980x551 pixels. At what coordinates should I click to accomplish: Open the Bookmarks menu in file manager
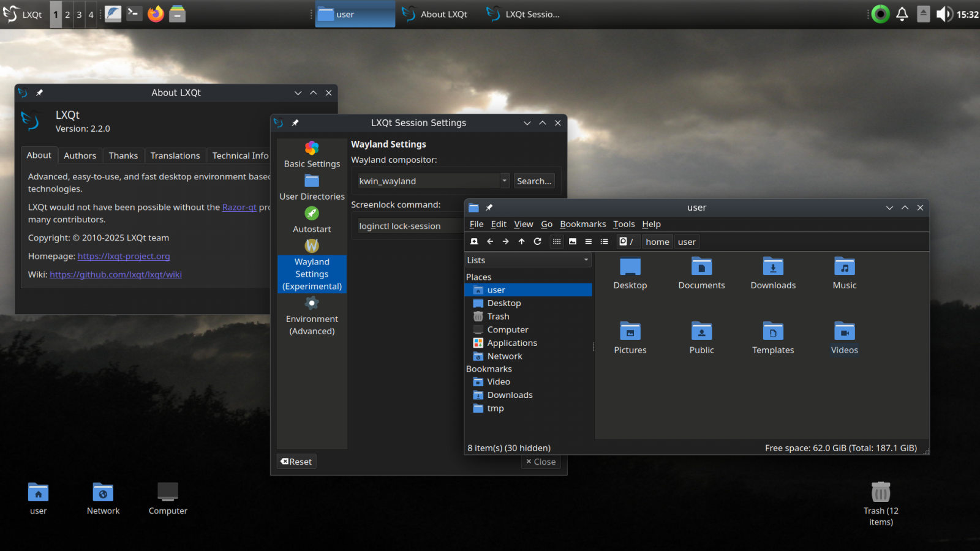[582, 224]
